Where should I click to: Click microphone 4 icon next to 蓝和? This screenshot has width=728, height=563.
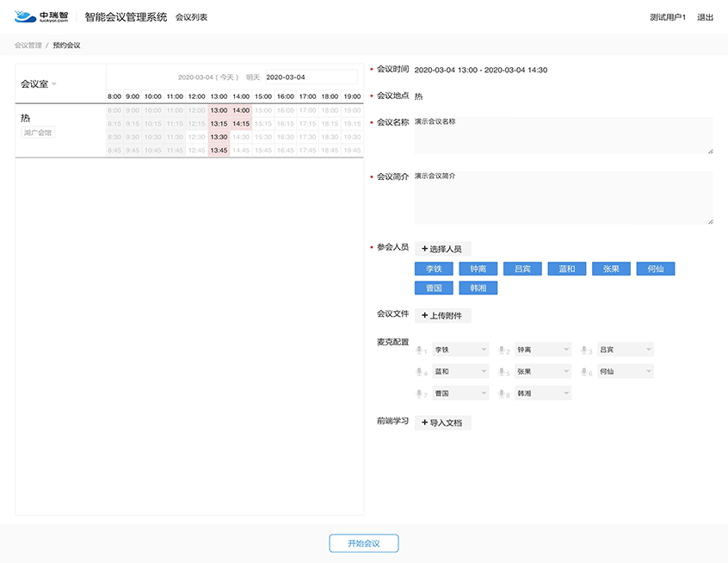(420, 372)
